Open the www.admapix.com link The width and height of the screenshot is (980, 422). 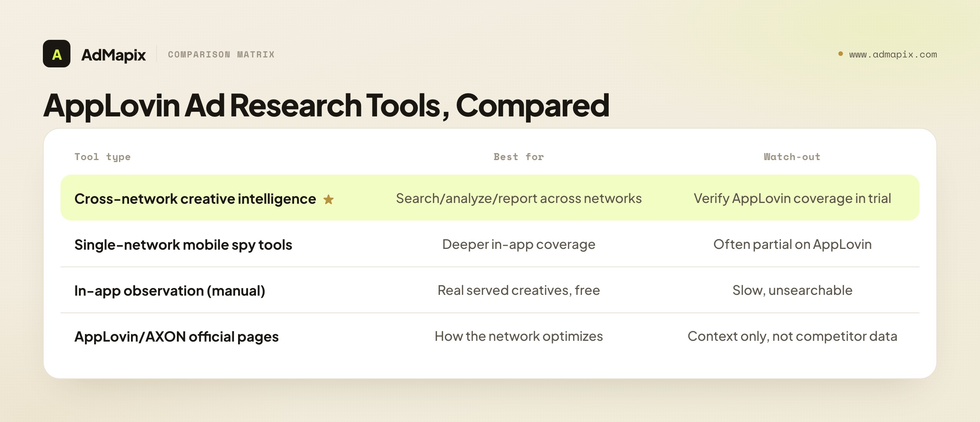point(893,54)
